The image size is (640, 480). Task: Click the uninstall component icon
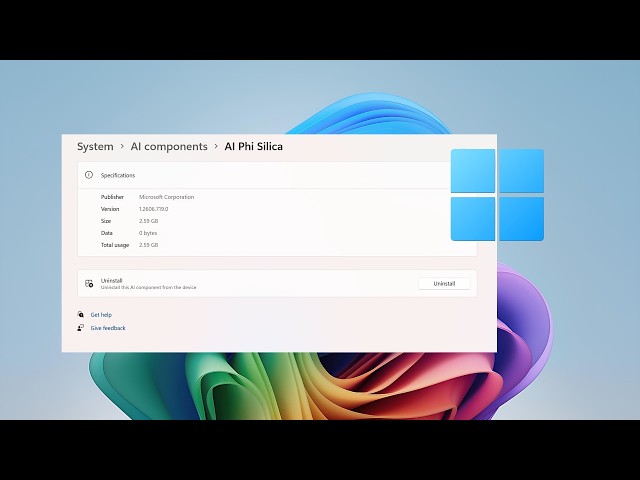[x=89, y=283]
